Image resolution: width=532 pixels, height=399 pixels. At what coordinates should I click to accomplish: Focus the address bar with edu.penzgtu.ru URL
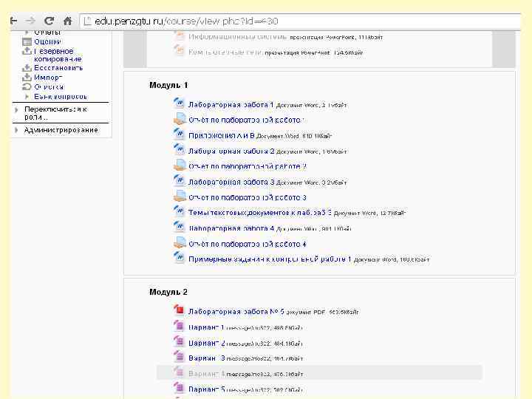click(x=300, y=21)
